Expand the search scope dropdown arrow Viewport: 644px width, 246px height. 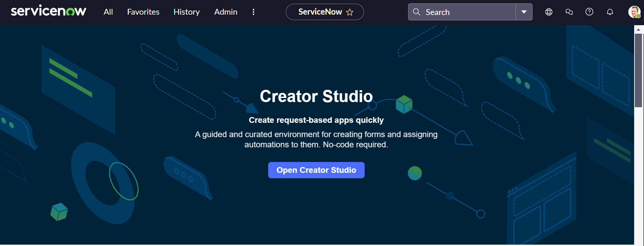(524, 12)
